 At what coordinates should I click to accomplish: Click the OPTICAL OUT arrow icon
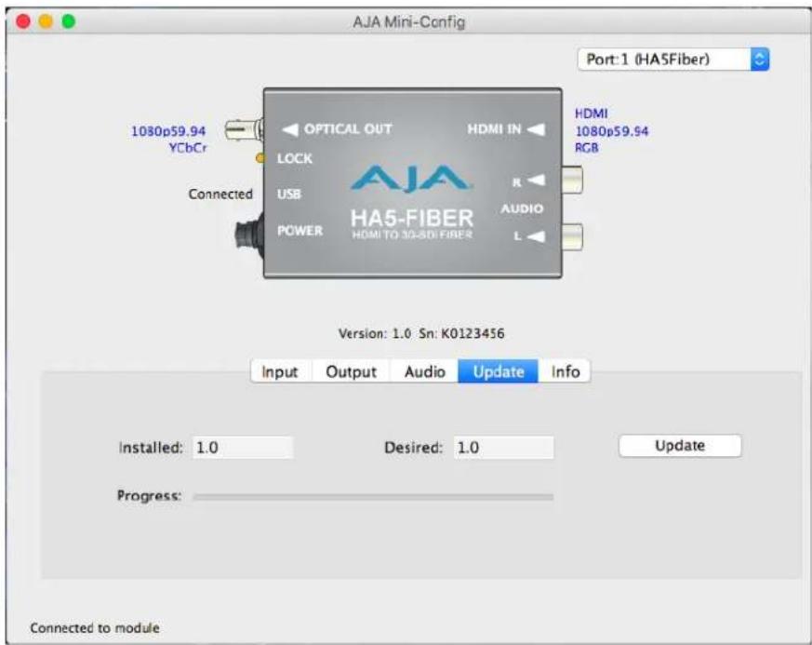click(290, 129)
